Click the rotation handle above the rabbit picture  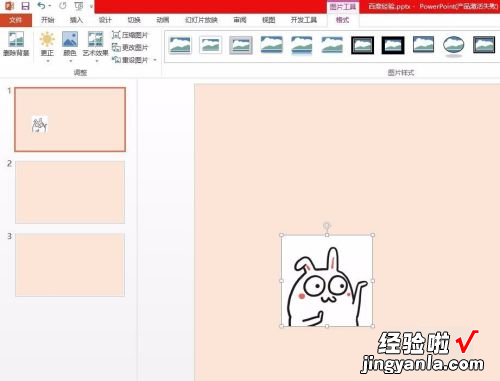click(x=327, y=226)
